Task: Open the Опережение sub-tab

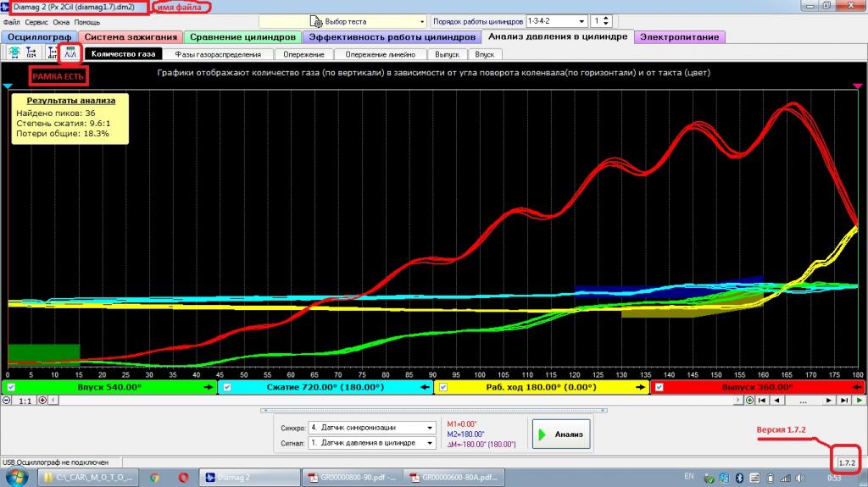Action: coord(304,54)
